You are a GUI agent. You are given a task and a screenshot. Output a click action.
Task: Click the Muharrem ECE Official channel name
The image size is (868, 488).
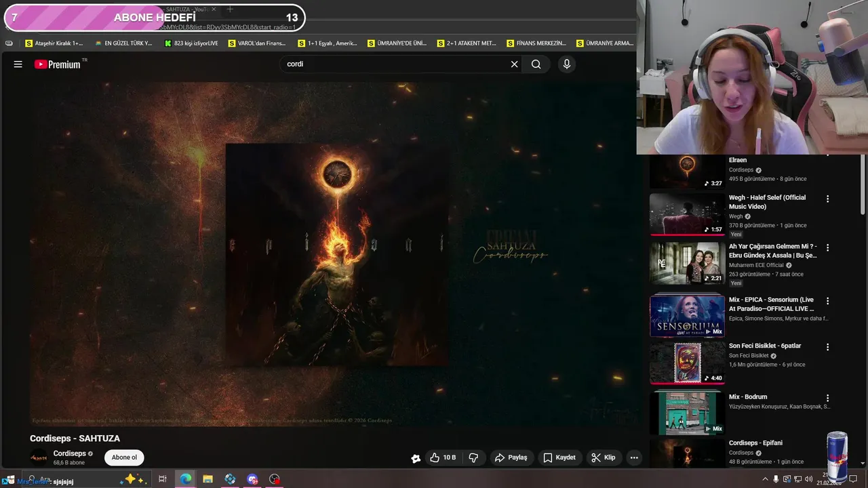pyautogui.click(x=756, y=265)
